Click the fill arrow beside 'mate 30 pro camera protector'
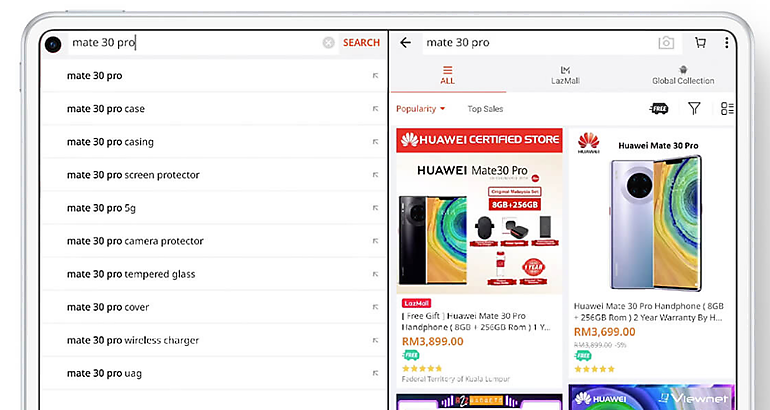 (x=375, y=241)
